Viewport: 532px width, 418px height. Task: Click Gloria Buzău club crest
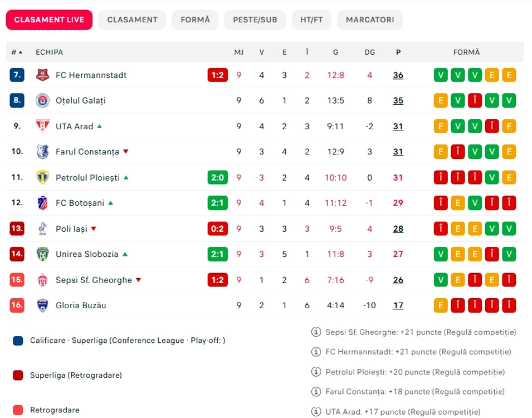pyautogui.click(x=42, y=305)
